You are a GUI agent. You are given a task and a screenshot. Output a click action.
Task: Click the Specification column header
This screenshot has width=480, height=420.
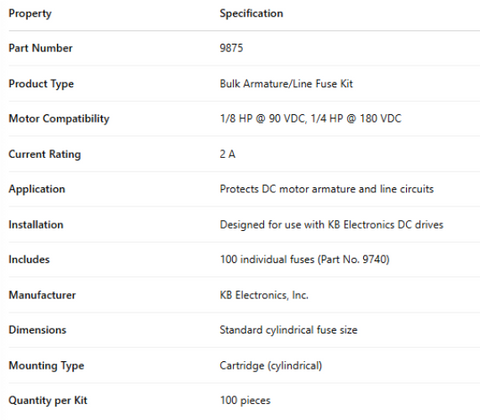[x=251, y=13]
